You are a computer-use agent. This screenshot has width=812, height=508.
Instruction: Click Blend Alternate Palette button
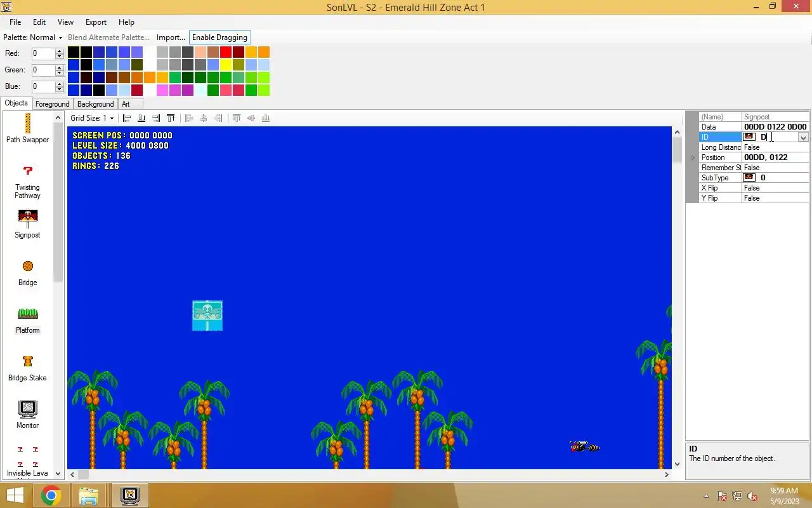click(x=109, y=37)
